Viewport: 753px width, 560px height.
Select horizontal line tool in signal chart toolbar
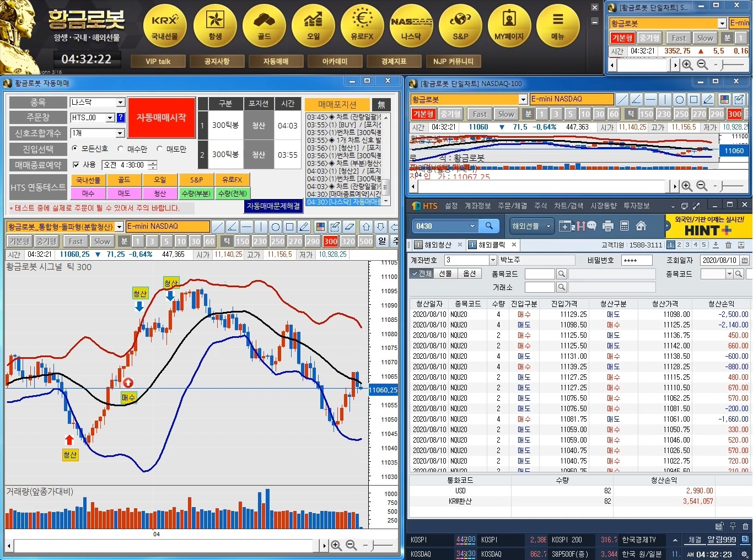[247, 227]
